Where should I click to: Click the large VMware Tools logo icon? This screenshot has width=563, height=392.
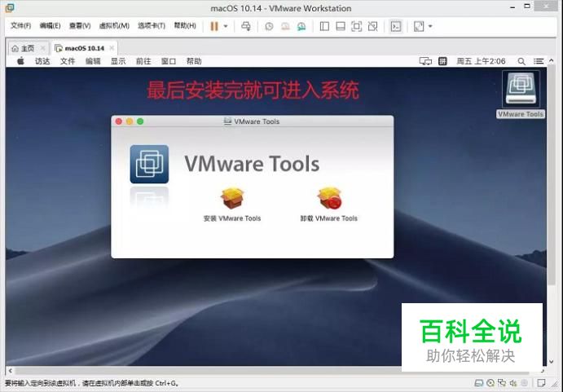pyautogui.click(x=149, y=164)
